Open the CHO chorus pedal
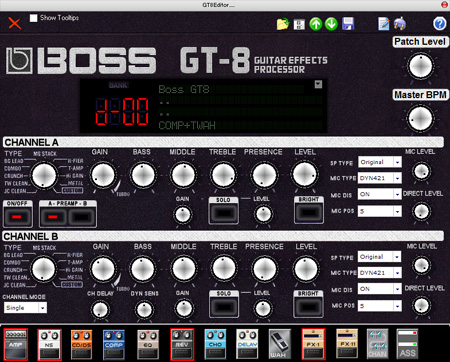This screenshot has width=450, height=362. pos(215,344)
